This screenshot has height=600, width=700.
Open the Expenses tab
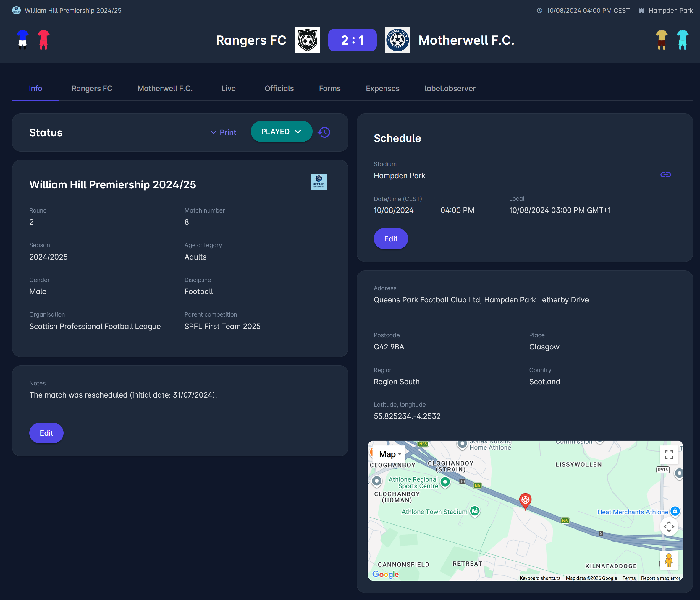click(x=382, y=88)
